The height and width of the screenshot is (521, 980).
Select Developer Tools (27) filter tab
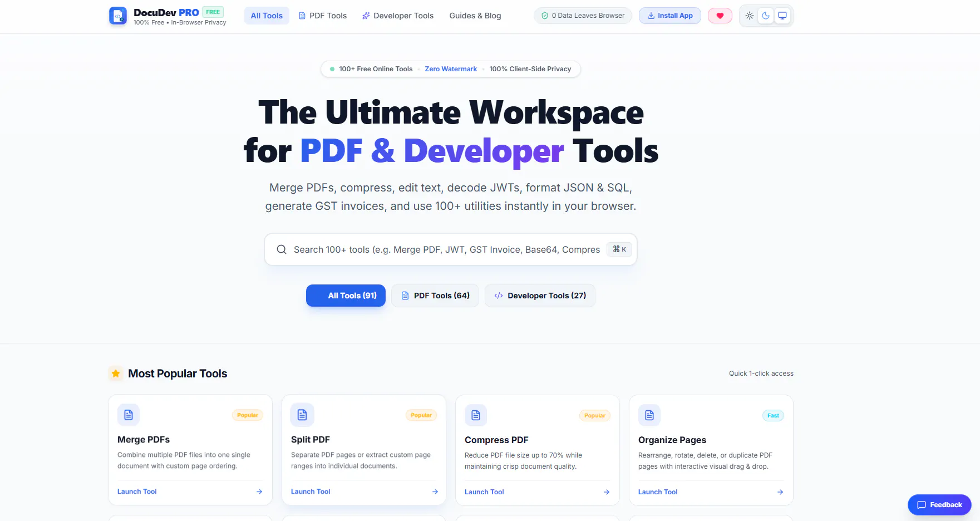(x=540, y=296)
